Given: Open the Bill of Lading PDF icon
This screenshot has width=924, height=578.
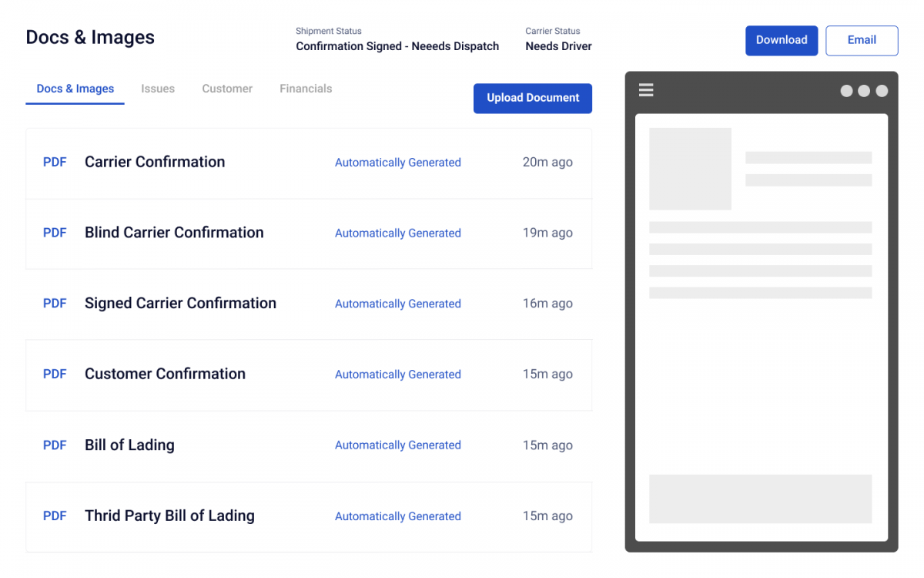Looking at the screenshot, I should [55, 445].
